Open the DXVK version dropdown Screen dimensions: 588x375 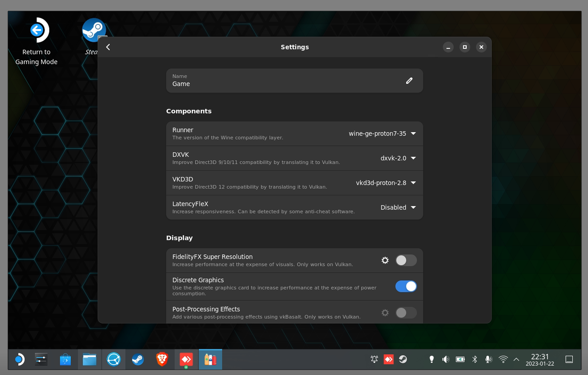[398, 158]
